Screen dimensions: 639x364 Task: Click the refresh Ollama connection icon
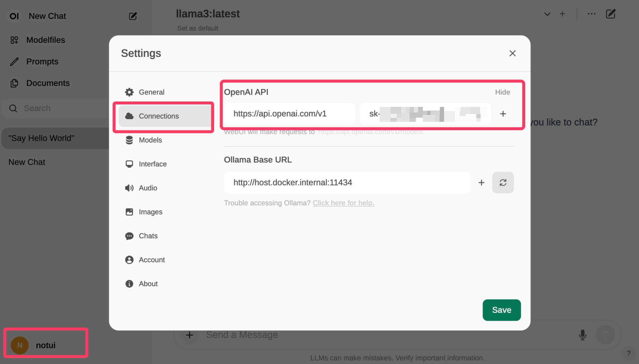(503, 182)
